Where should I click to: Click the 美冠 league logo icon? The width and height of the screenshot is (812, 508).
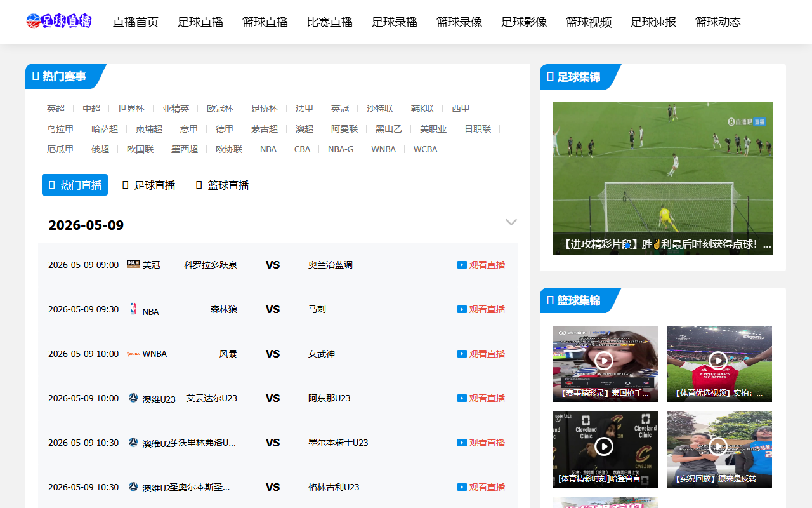click(x=133, y=264)
